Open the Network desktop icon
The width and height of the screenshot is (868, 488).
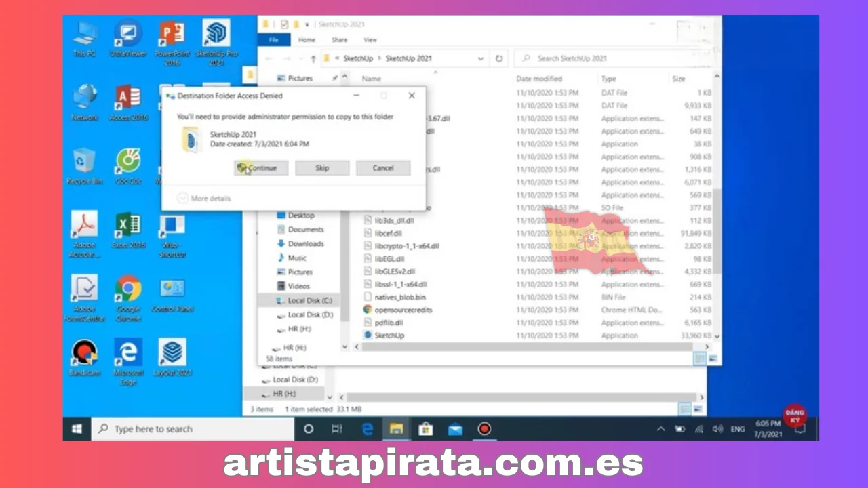point(85,103)
